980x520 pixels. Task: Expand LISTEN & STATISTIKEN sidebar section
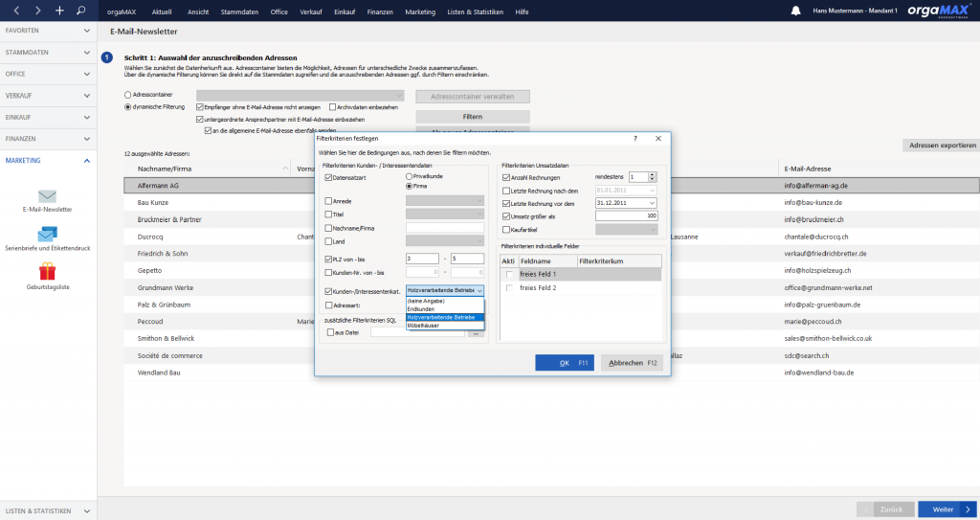point(48,510)
